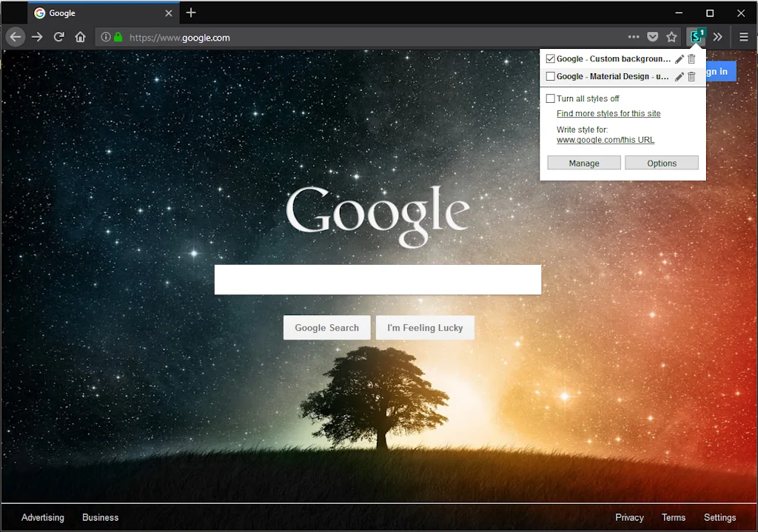This screenshot has height=532, width=758.
Task: Delete the Google Custom background style
Action: 691,59
